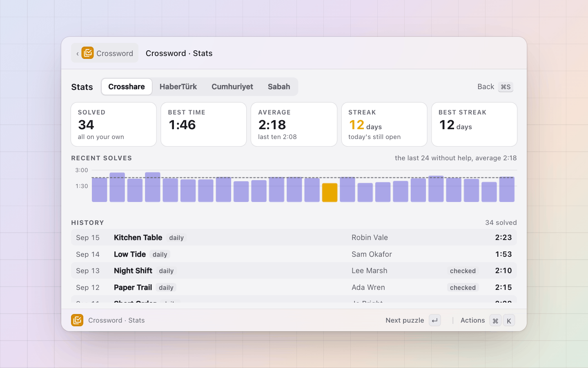Viewport: 588px width, 368px height.
Task: Click the K key badge in footer
Action: [509, 321]
